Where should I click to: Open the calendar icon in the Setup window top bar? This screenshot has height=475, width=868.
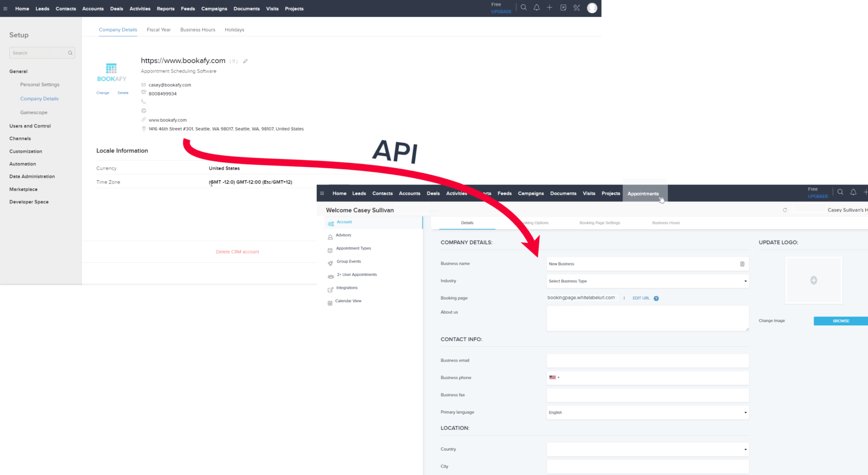(x=563, y=8)
